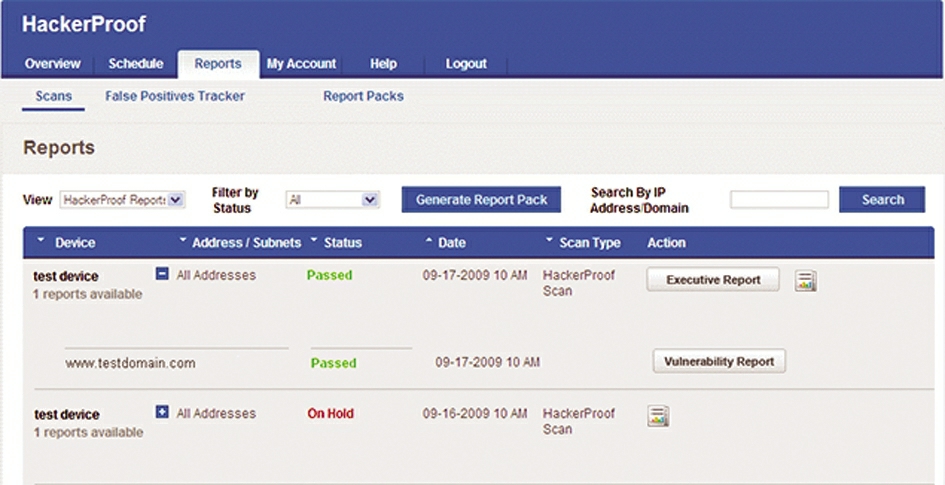Screen dimensions: 945x485
Task: Sort by Device column arrow
Action: [40, 240]
